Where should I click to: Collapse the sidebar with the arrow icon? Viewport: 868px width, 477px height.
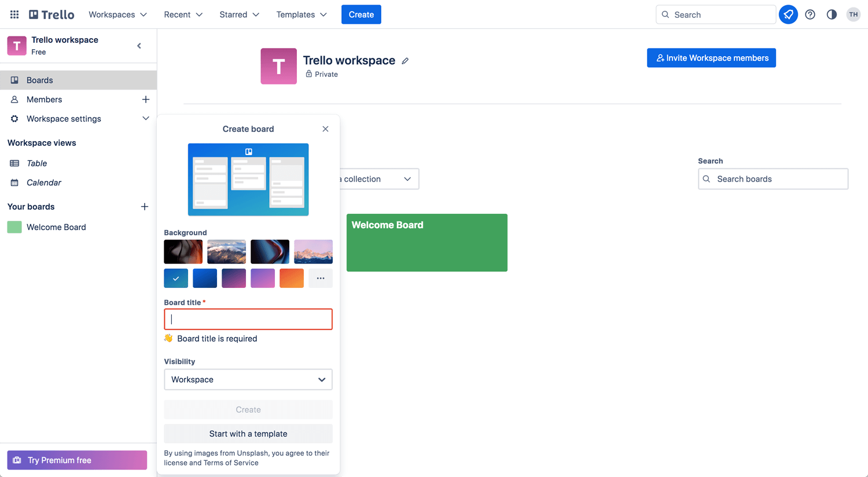[139, 46]
